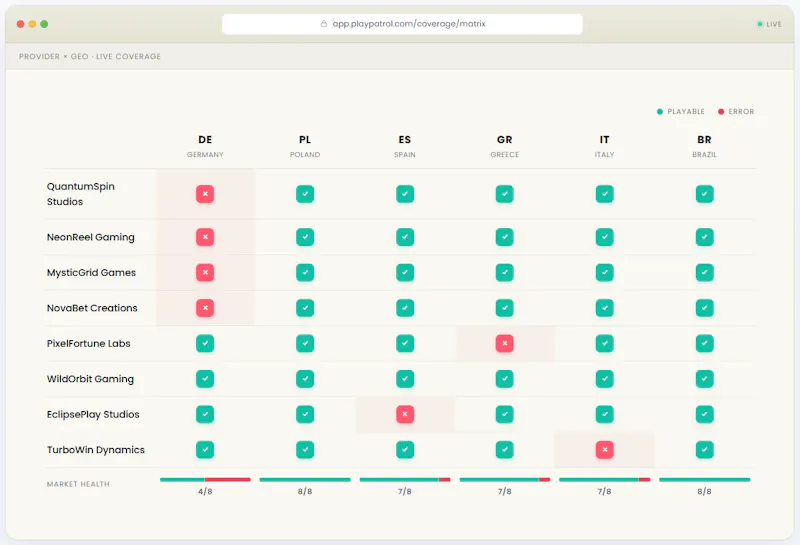Click the Germany market health bar
The image size is (800, 545).
pyautogui.click(x=205, y=480)
